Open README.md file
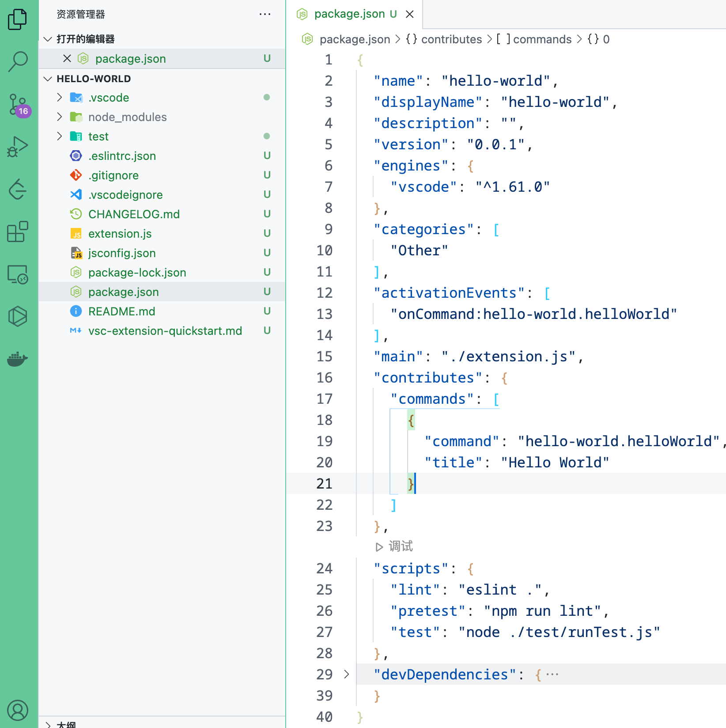This screenshot has height=728, width=726. pos(162,311)
